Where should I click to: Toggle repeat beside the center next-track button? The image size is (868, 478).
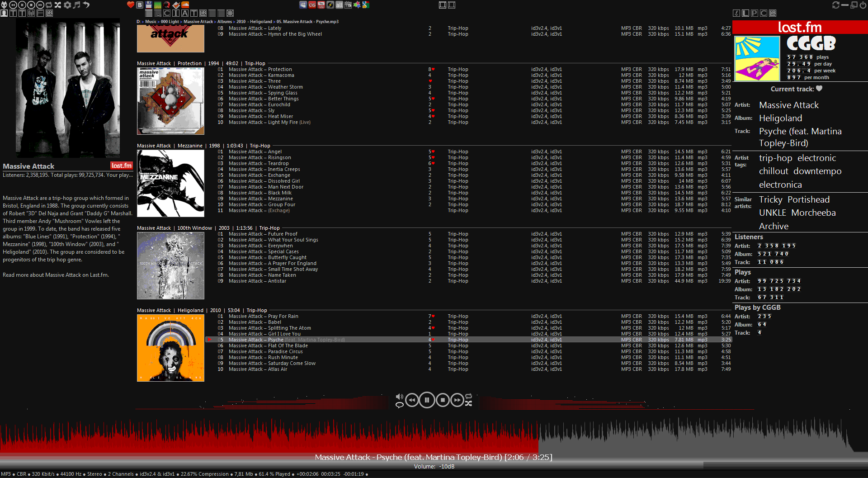point(468,396)
